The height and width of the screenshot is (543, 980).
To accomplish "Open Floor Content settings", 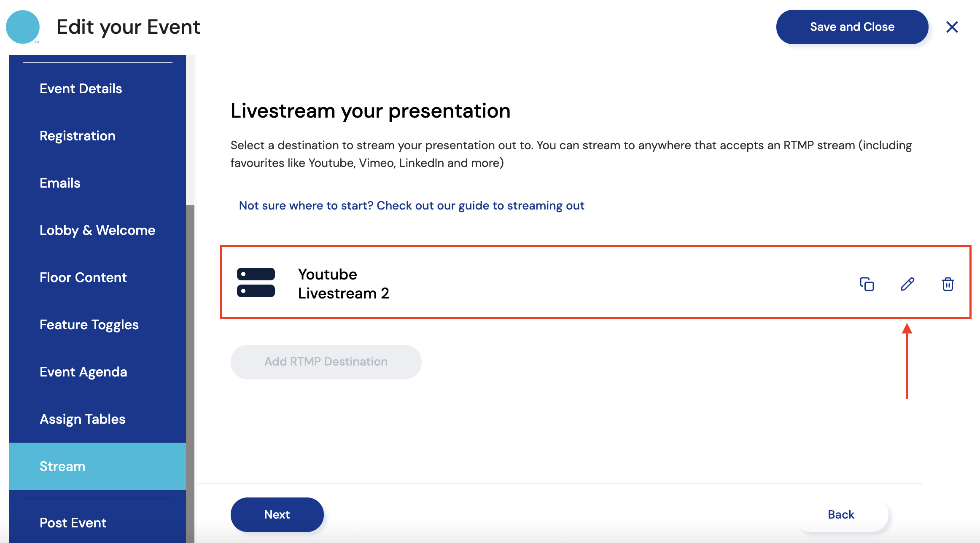I will (x=83, y=277).
